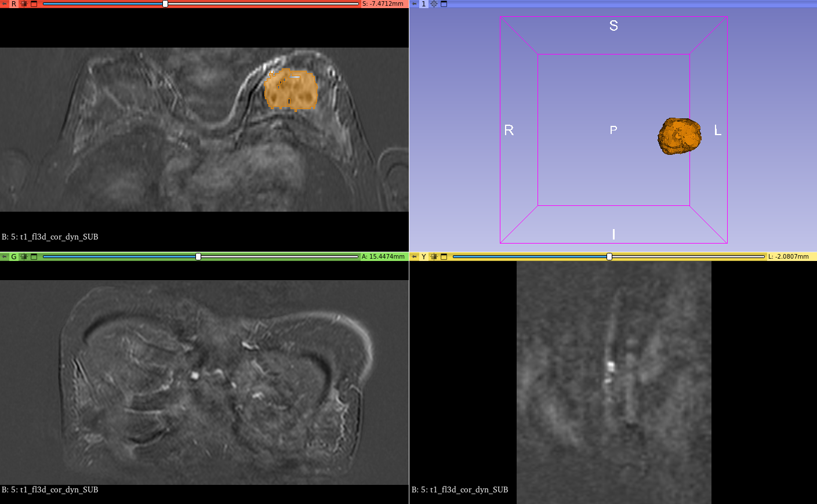Maximize the yellow slice view
Viewport: 817px width, 504px height.
pyautogui.click(x=444, y=256)
